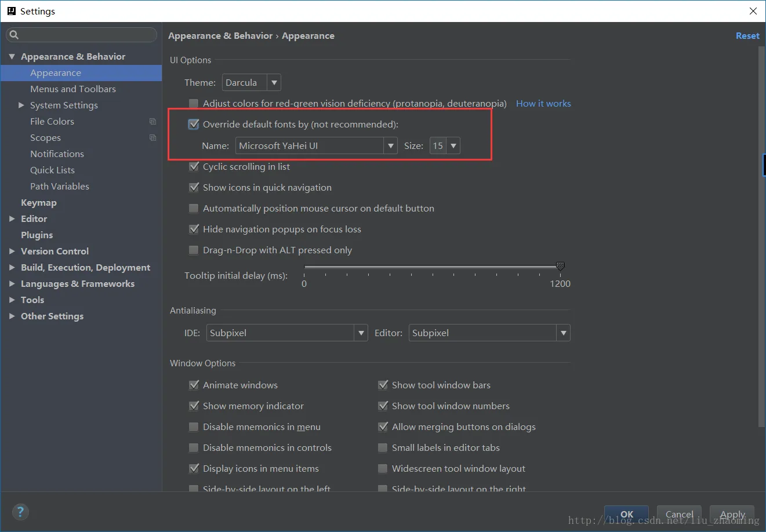Open the font Size dropdown

(445, 146)
